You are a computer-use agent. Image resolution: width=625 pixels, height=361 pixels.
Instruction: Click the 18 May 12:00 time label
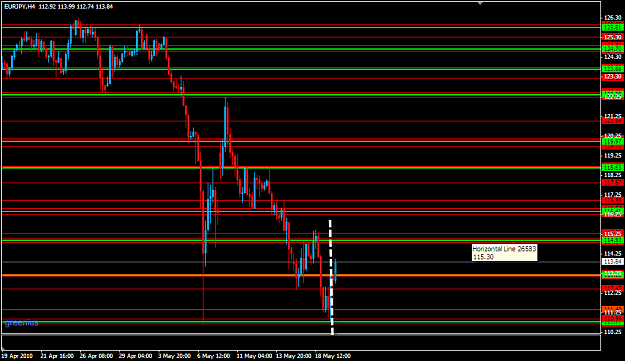pyautogui.click(x=333, y=356)
